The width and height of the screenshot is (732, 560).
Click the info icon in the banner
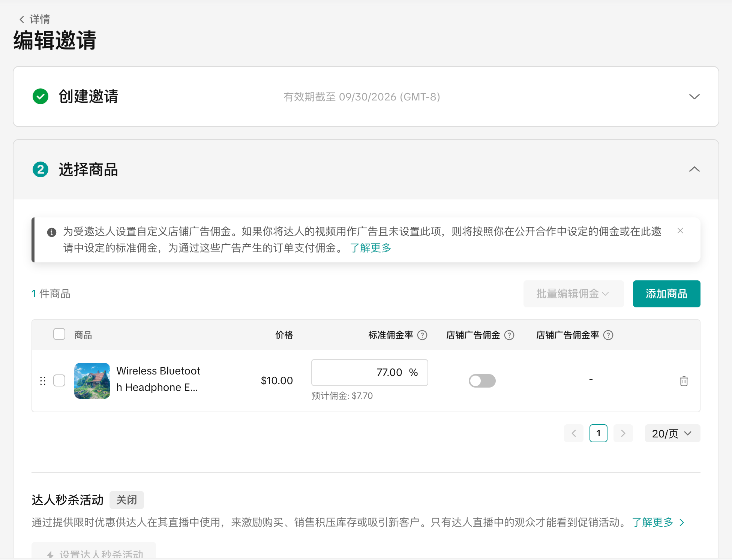point(52,232)
